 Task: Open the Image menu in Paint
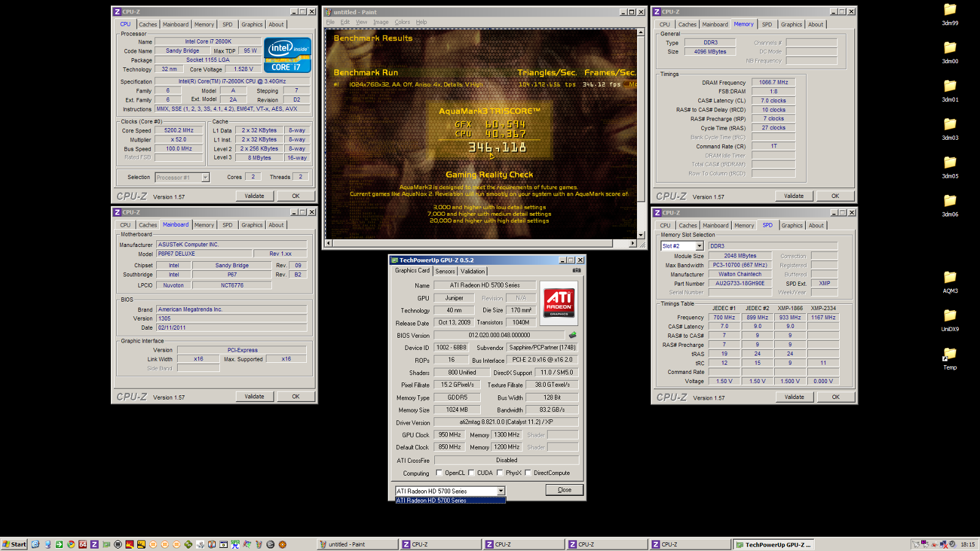(x=381, y=22)
